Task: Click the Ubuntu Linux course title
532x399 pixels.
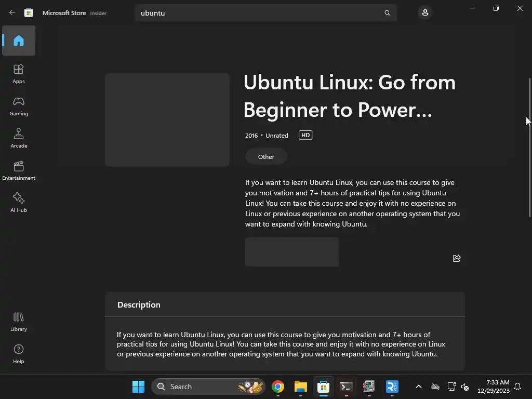Action: [x=350, y=96]
